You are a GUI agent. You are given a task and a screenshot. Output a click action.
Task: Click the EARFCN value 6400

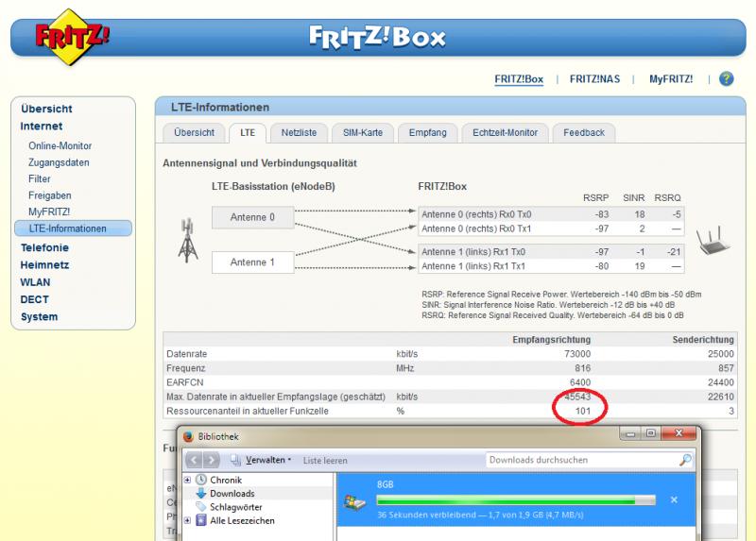pos(580,382)
